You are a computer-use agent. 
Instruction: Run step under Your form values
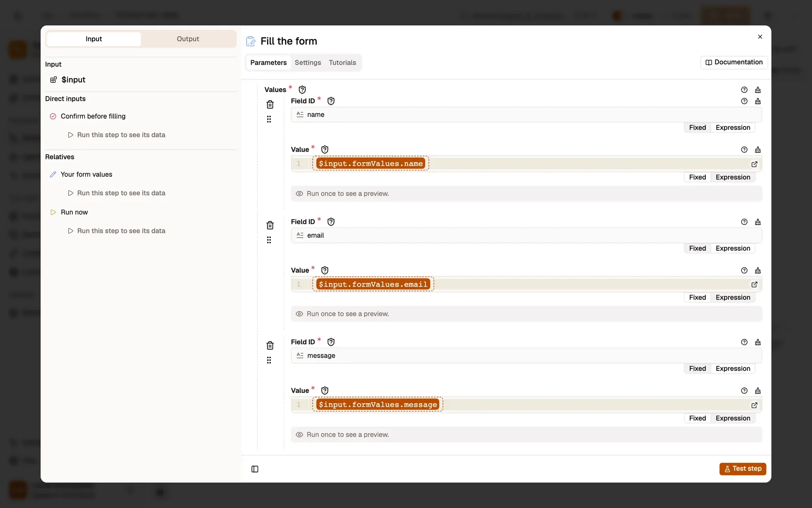[x=117, y=193]
